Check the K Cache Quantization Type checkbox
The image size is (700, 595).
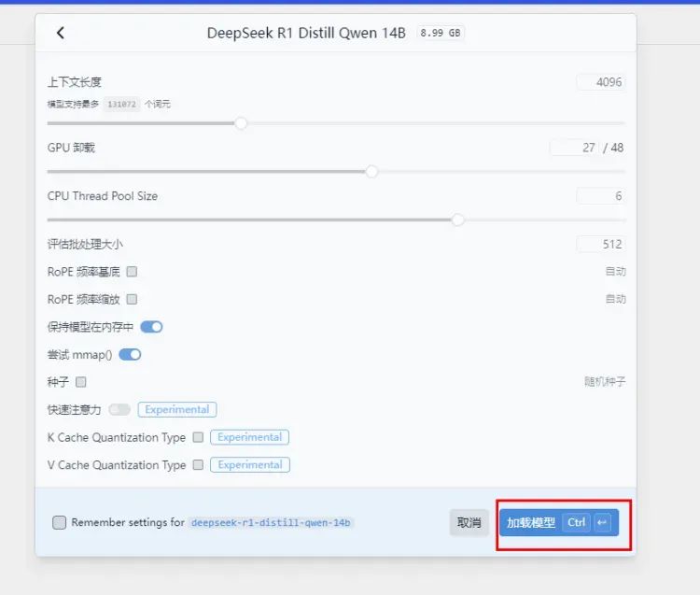pos(198,437)
